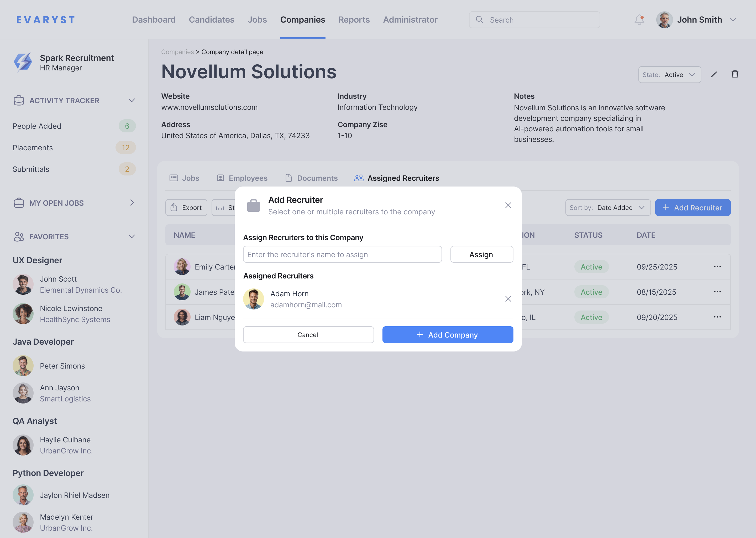Click John Smith's profile avatar

[x=664, y=19]
